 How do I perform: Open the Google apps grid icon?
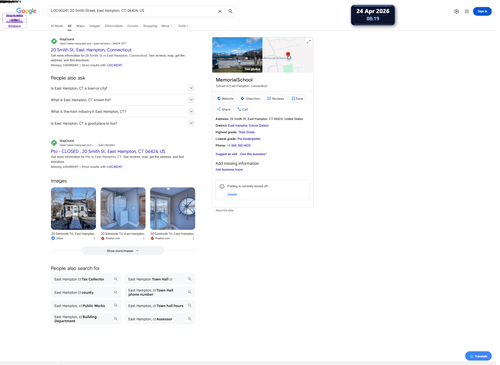tap(467, 11)
